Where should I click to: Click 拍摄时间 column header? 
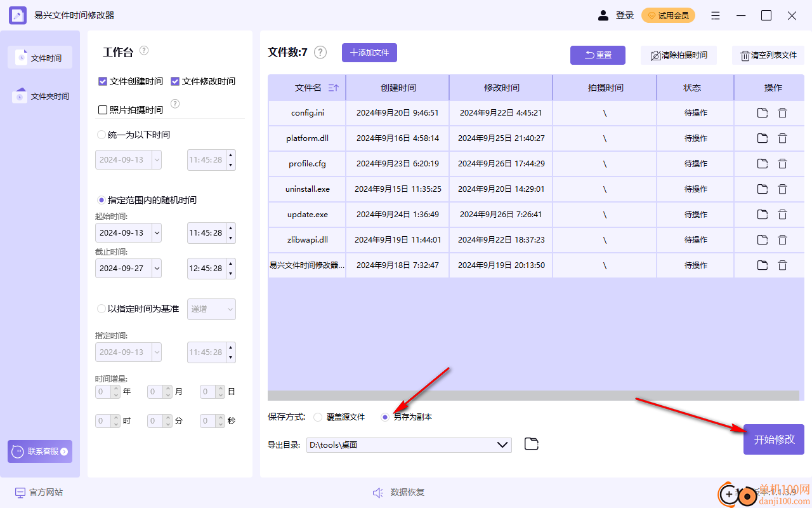coord(605,88)
